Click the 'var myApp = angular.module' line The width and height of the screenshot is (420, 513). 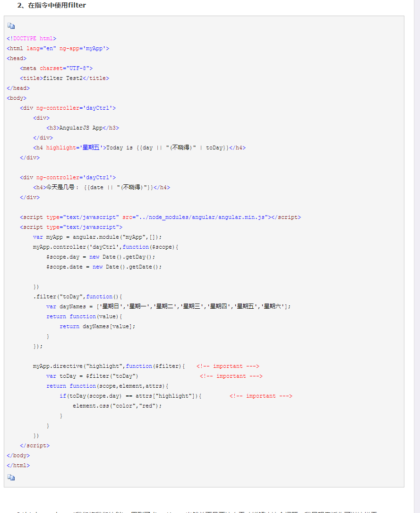coord(97,237)
